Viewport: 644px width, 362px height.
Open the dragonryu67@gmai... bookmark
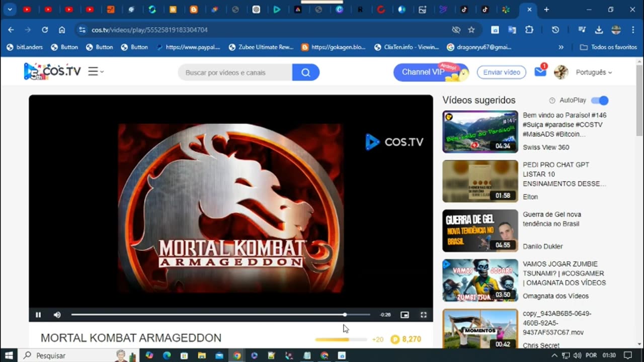[x=479, y=47]
